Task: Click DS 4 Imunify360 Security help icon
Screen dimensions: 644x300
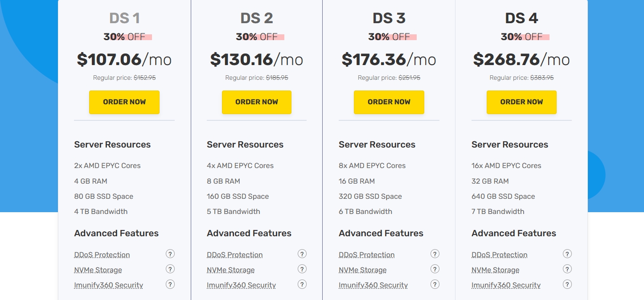Action: (x=567, y=284)
